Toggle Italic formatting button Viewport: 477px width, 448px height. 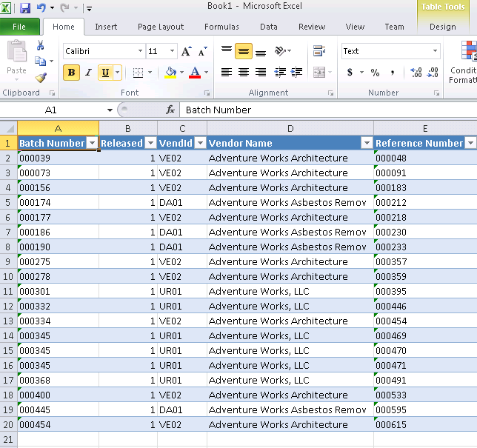coord(89,73)
